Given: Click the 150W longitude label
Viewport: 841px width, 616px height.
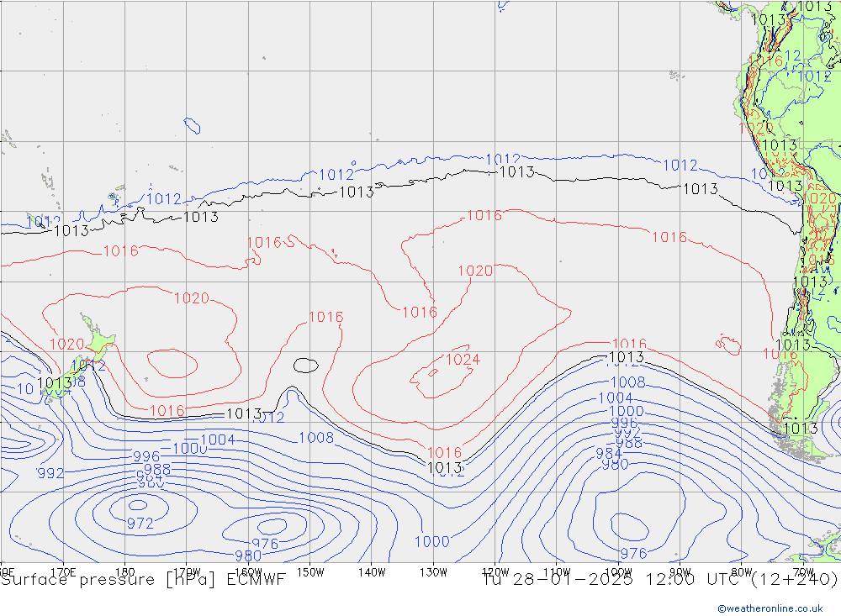Looking at the screenshot, I should pyautogui.click(x=310, y=571).
